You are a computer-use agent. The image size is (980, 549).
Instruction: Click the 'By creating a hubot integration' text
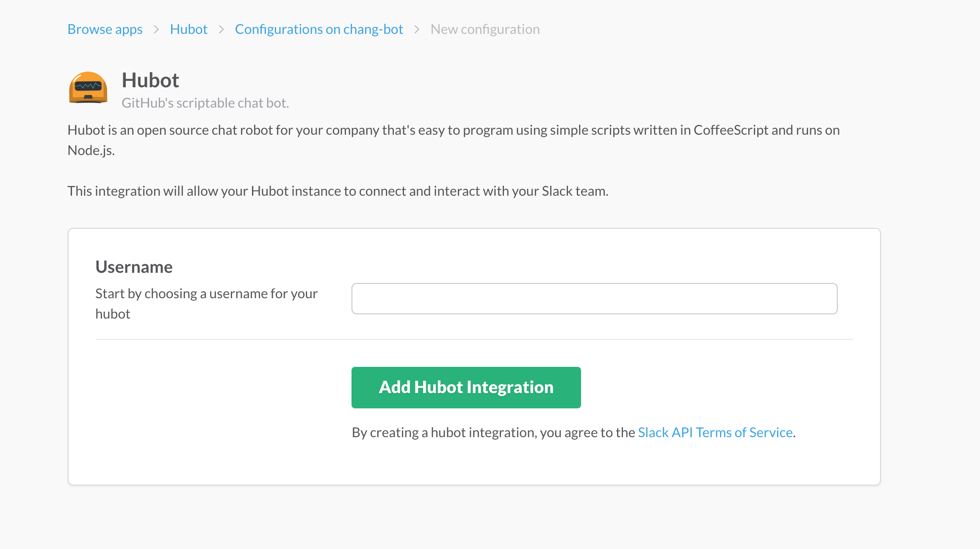493,433
